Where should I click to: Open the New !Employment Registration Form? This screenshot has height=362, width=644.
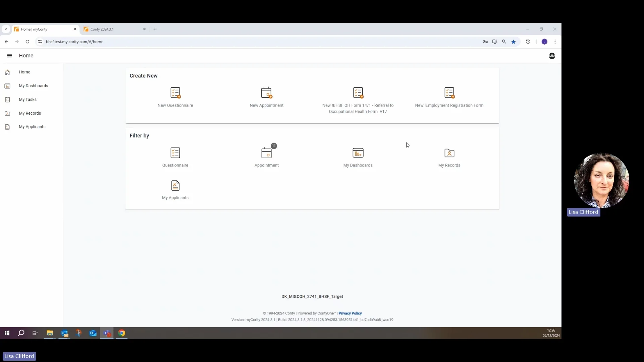pyautogui.click(x=449, y=97)
